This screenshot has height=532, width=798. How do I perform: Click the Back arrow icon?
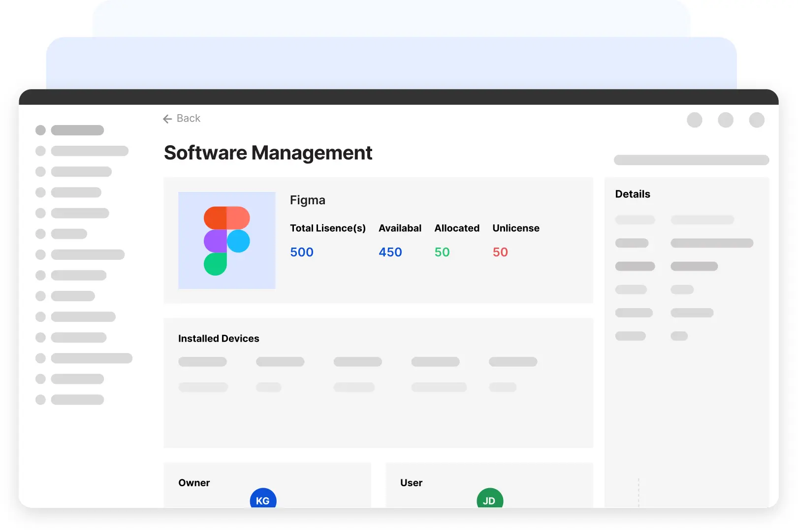167,119
